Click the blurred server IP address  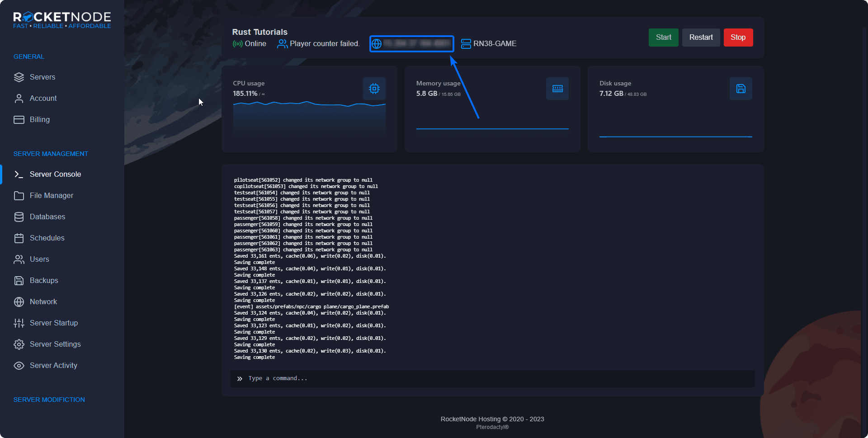coord(417,44)
